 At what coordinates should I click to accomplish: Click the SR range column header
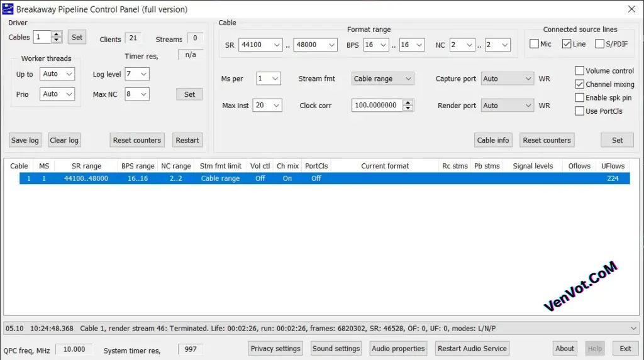tap(86, 166)
